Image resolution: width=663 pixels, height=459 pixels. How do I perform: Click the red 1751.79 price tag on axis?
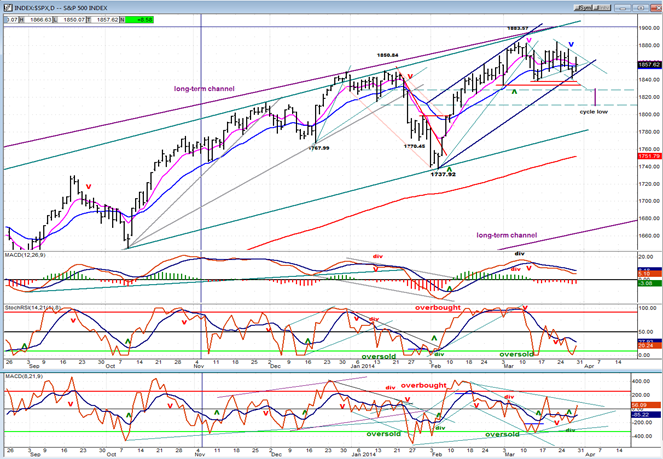coord(650,156)
